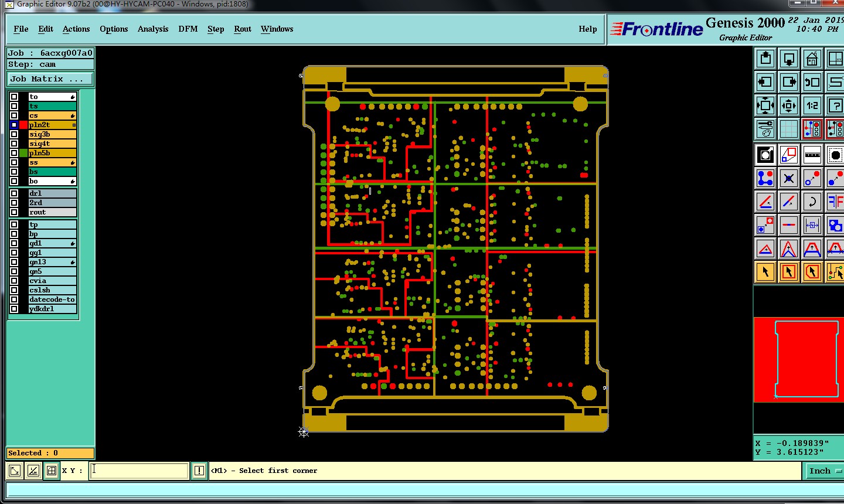844x504 pixels.
Task: Click the rotate arc arrow icon
Action: pos(812,202)
